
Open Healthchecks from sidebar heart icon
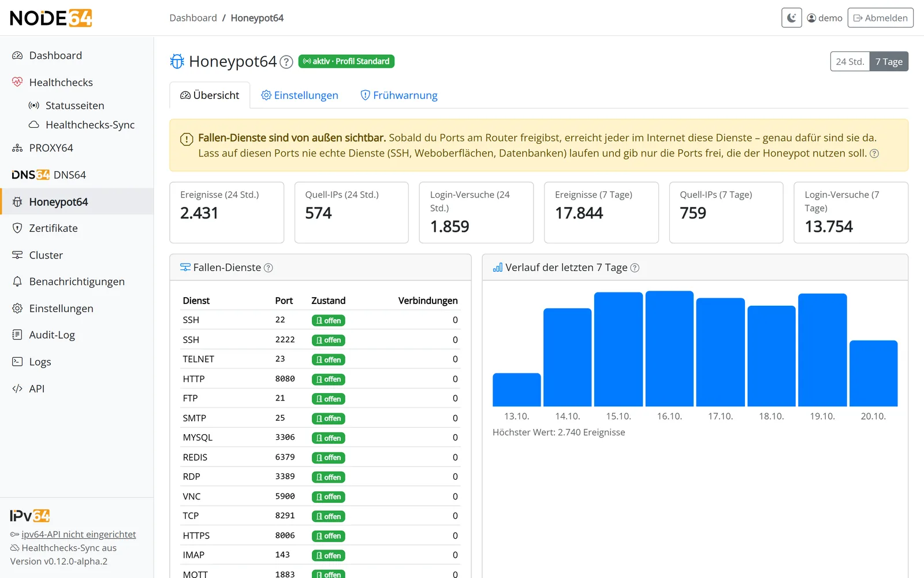(17, 82)
